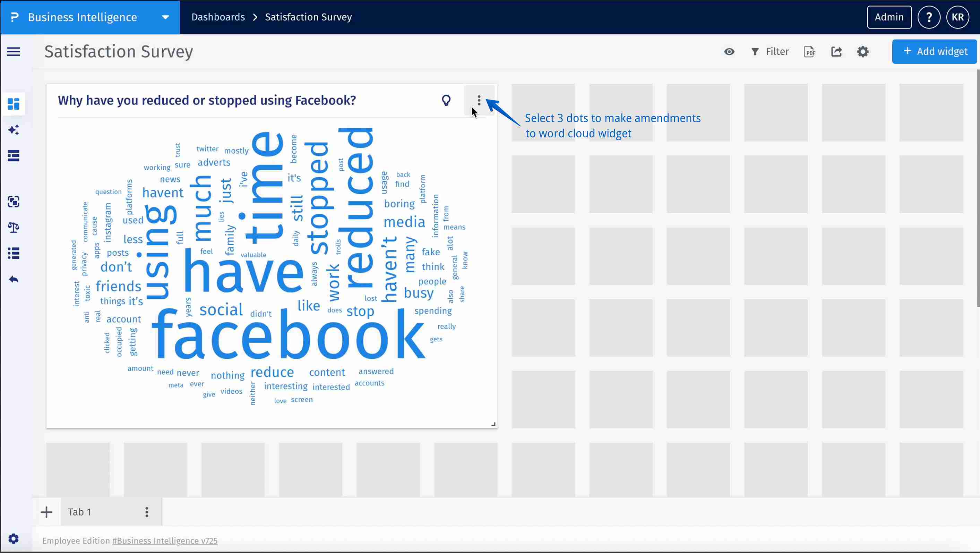Open the reports panel icon in sidebar
Image resolution: width=980 pixels, height=553 pixels.
click(13, 156)
